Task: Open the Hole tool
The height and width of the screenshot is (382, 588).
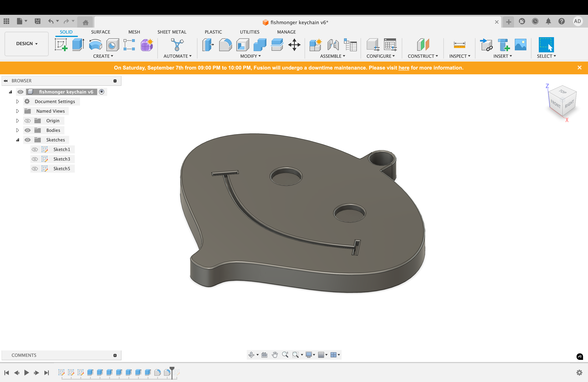Action: pyautogui.click(x=112, y=45)
